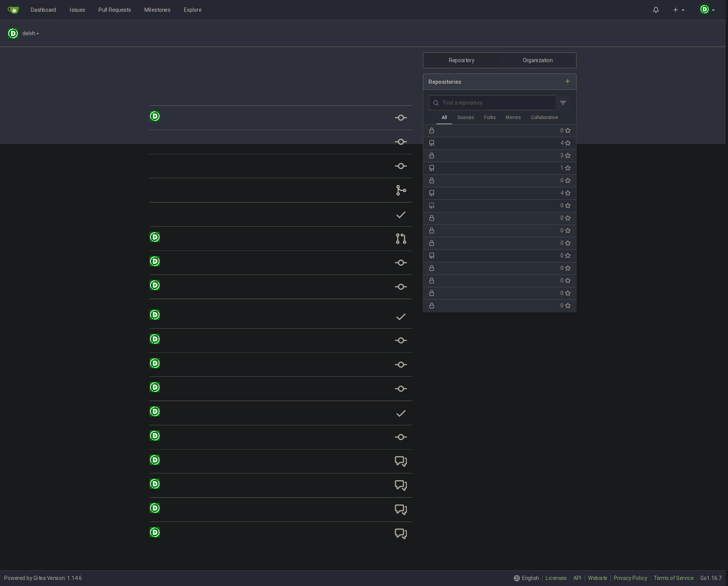This screenshot has width=728, height=586.
Task: Click the Go1.16.7 version text in the footer
Action: tap(711, 578)
